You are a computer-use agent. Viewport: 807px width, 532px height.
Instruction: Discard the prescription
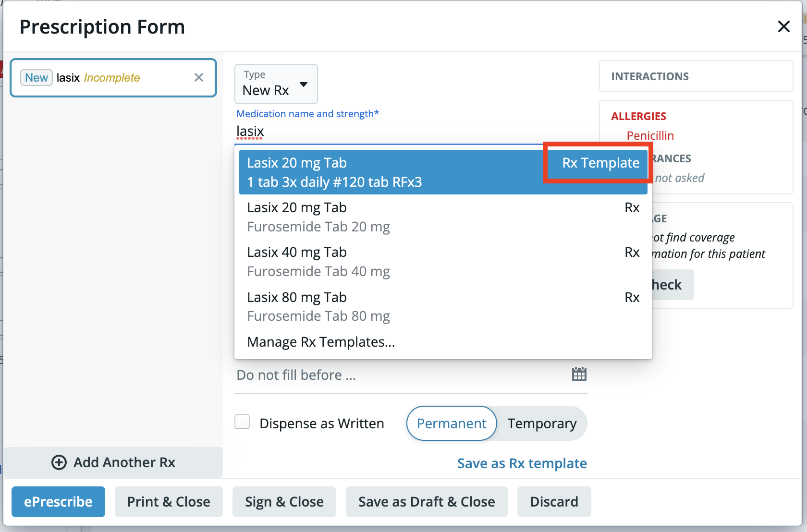pos(554,501)
